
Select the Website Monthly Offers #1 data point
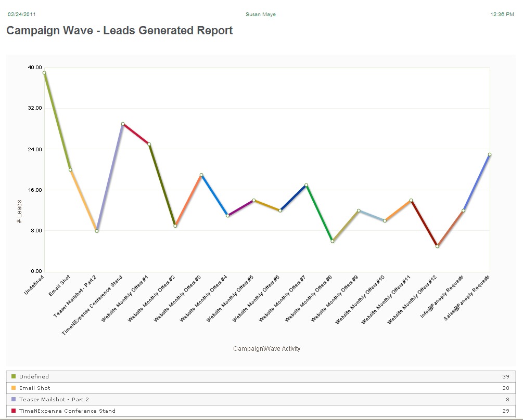149,144
